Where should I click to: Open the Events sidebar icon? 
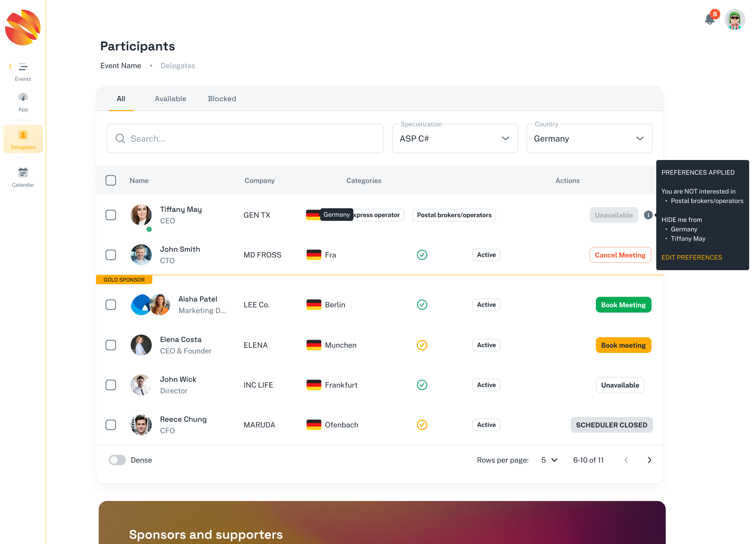pyautogui.click(x=23, y=67)
